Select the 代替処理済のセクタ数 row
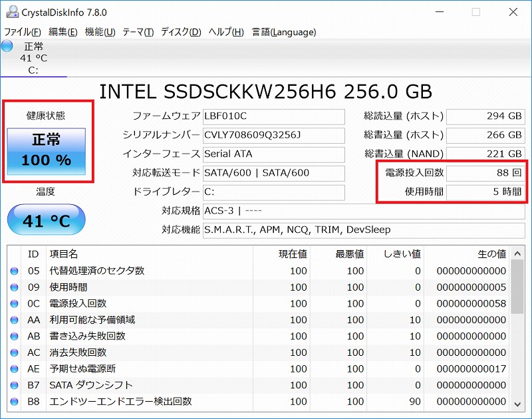The height and width of the screenshot is (419, 532). tap(259, 271)
